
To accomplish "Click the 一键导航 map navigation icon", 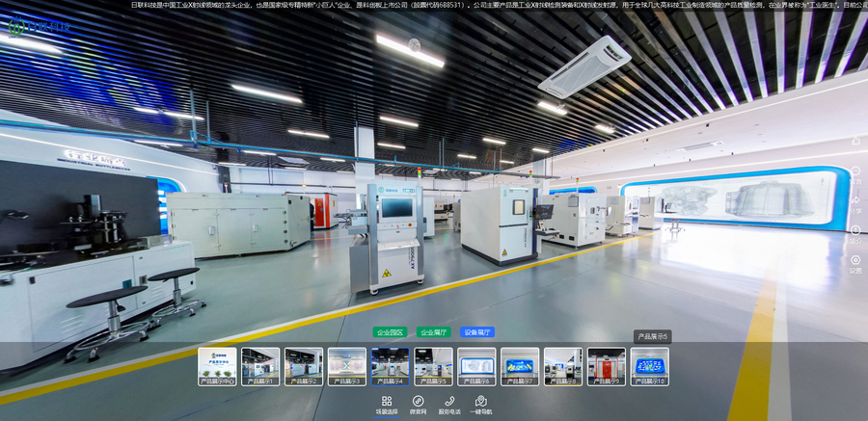I will pos(481,401).
